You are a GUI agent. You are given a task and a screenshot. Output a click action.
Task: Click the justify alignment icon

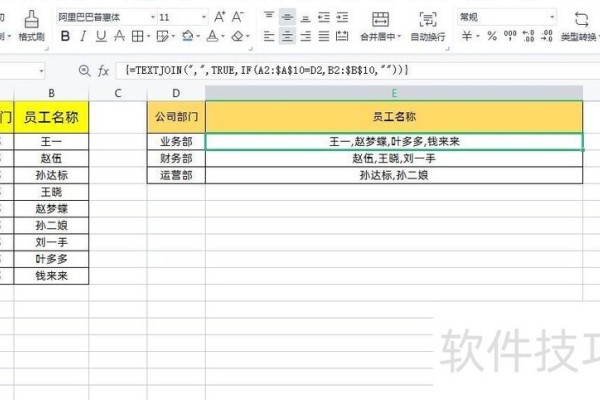pyautogui.click(x=324, y=36)
